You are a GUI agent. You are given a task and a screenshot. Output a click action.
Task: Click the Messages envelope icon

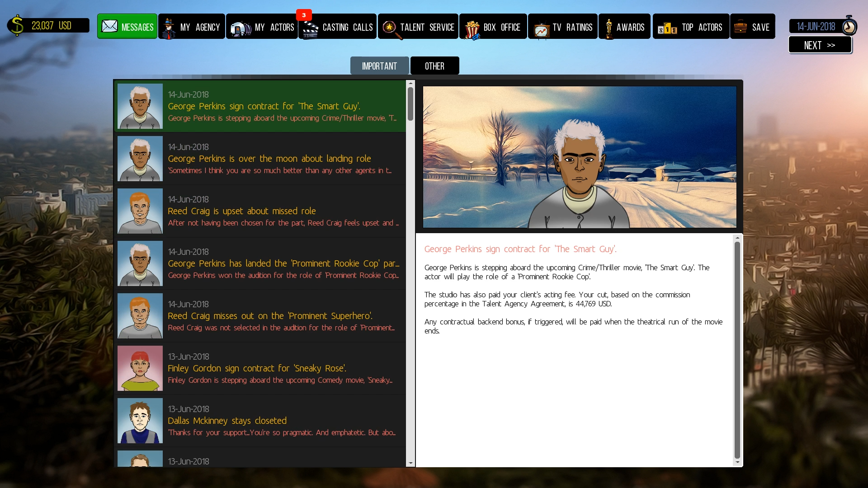[109, 26]
